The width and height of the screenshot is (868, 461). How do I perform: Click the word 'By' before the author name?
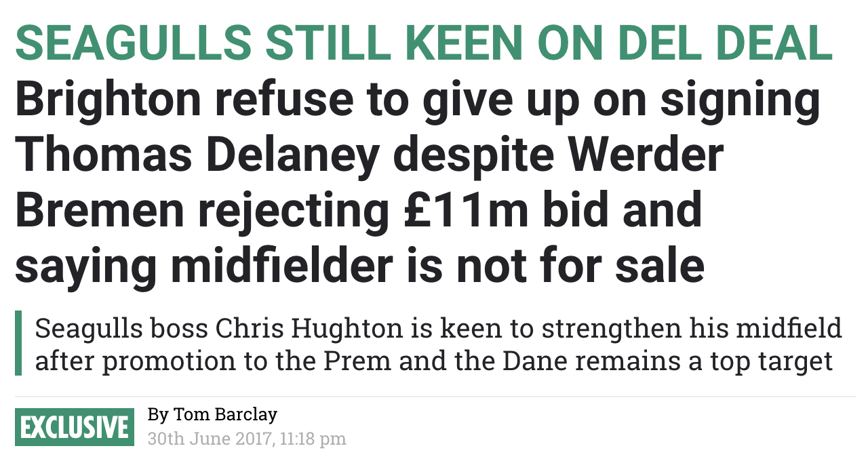pyautogui.click(x=157, y=414)
